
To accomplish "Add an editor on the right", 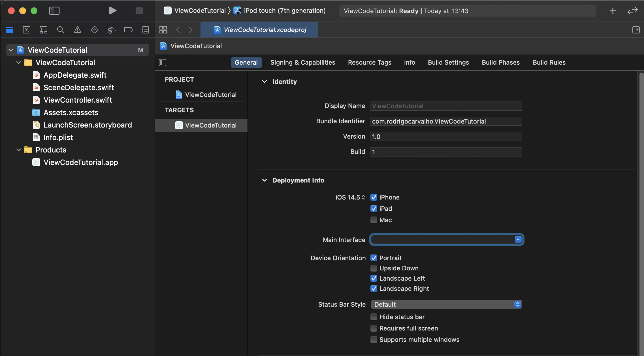I will pyautogui.click(x=636, y=30).
